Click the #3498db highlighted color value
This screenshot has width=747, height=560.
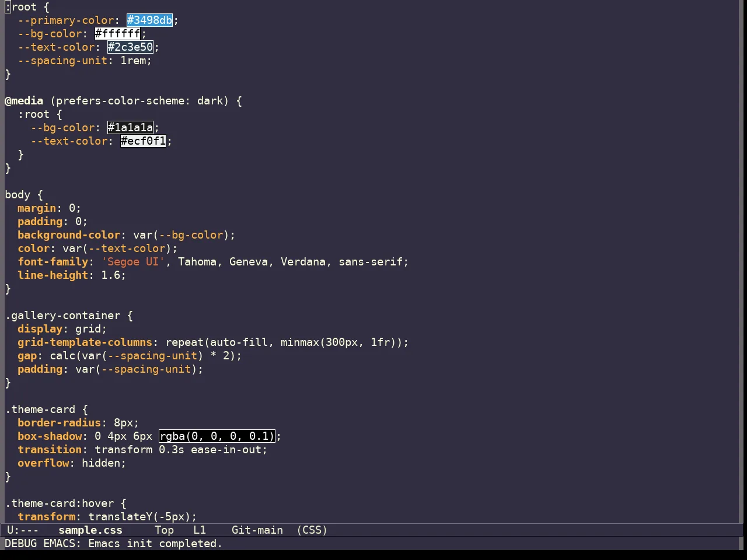pyautogui.click(x=149, y=20)
